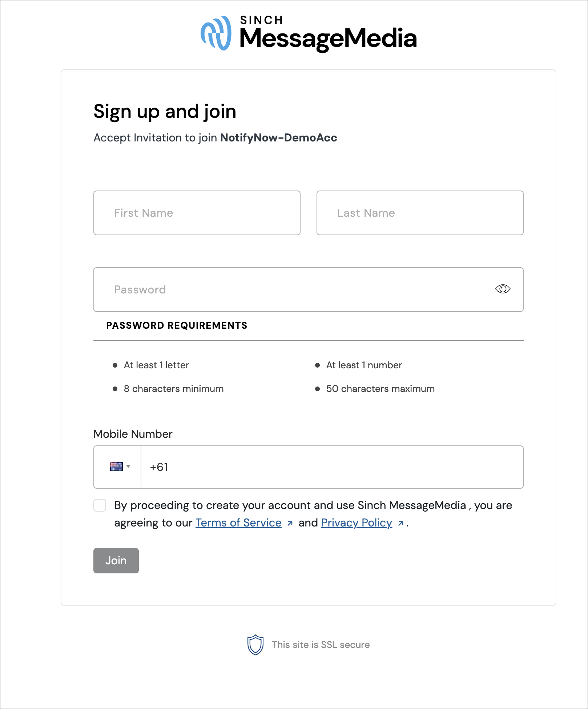Click the mobile number input with +61

(x=332, y=467)
